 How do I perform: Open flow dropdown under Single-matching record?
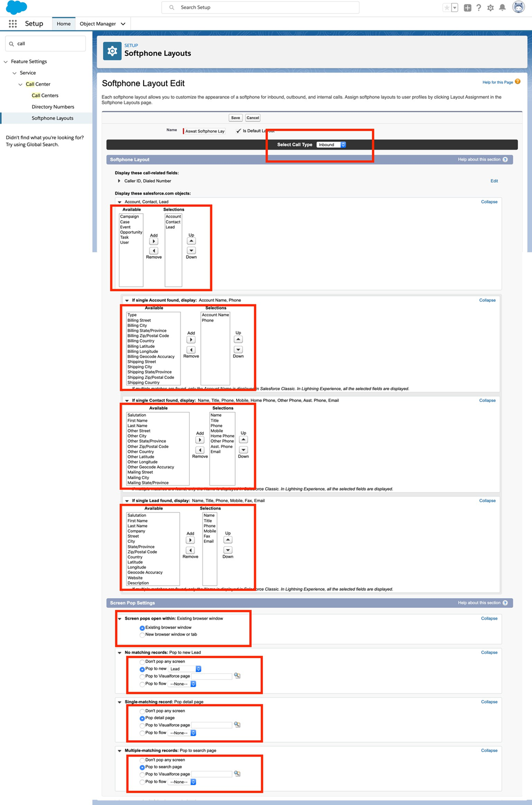pyautogui.click(x=182, y=733)
